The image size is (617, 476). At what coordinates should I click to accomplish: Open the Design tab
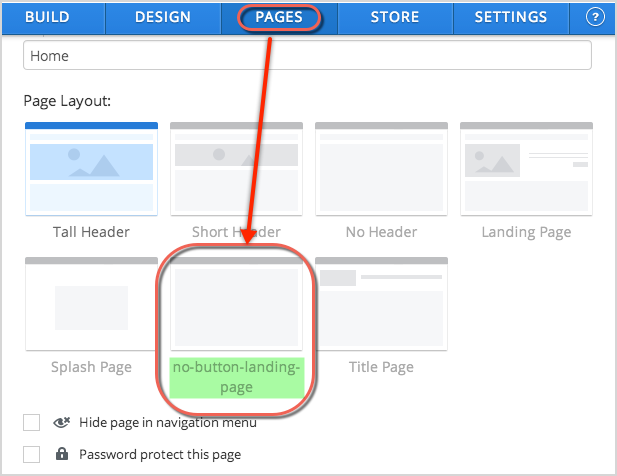pos(163,17)
